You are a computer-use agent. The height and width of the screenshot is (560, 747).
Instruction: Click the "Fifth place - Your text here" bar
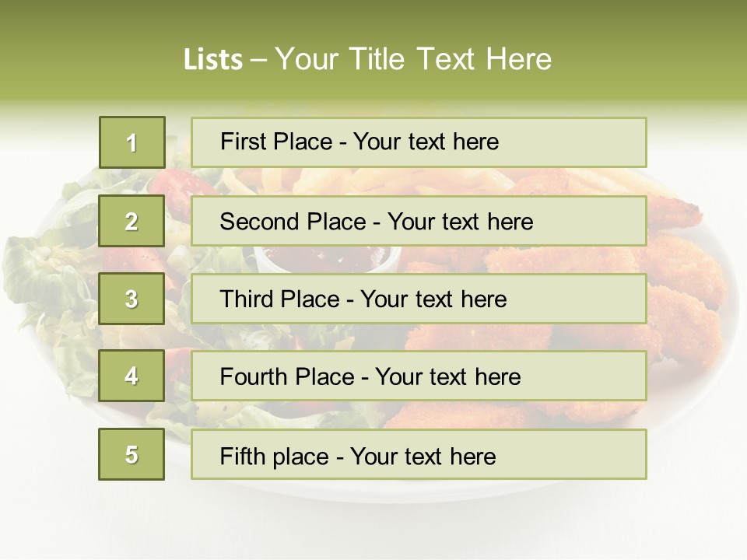pyautogui.click(x=419, y=454)
